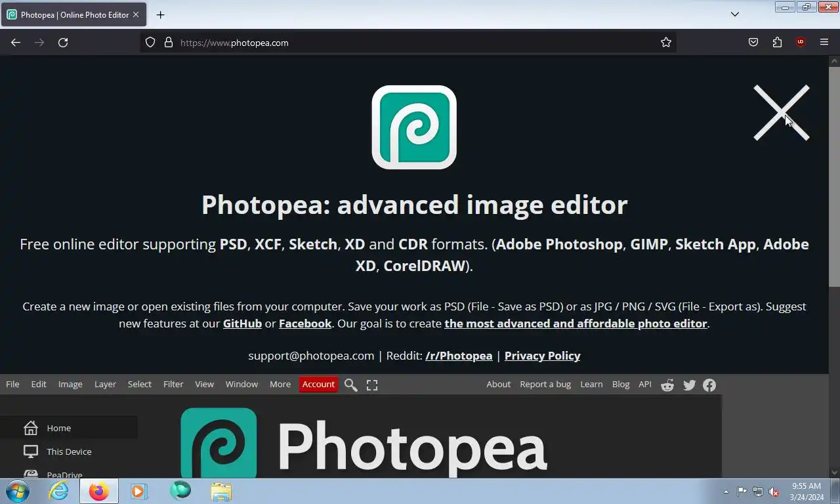Click the muted volume tray icon

[x=774, y=492]
